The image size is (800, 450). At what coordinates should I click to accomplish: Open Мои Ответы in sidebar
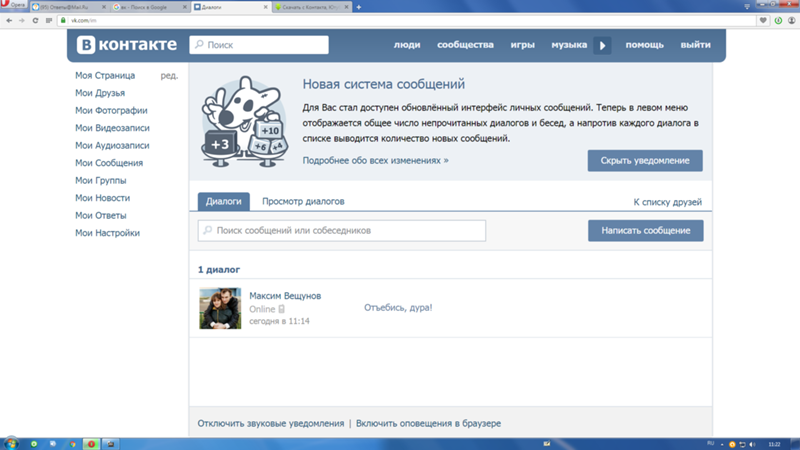click(x=101, y=215)
